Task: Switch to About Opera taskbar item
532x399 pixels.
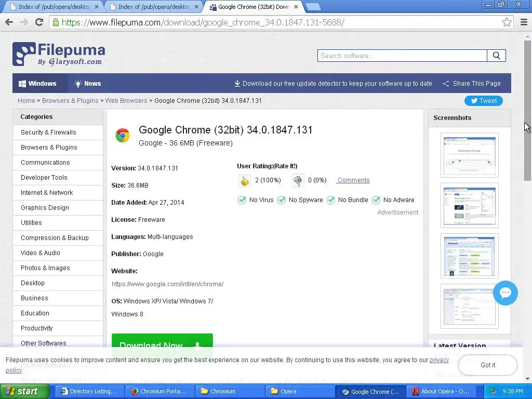Action: tap(441, 391)
